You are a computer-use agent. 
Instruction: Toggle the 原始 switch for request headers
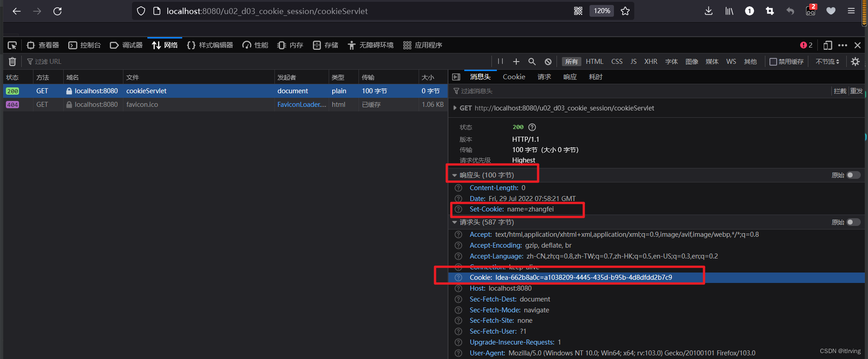853,222
